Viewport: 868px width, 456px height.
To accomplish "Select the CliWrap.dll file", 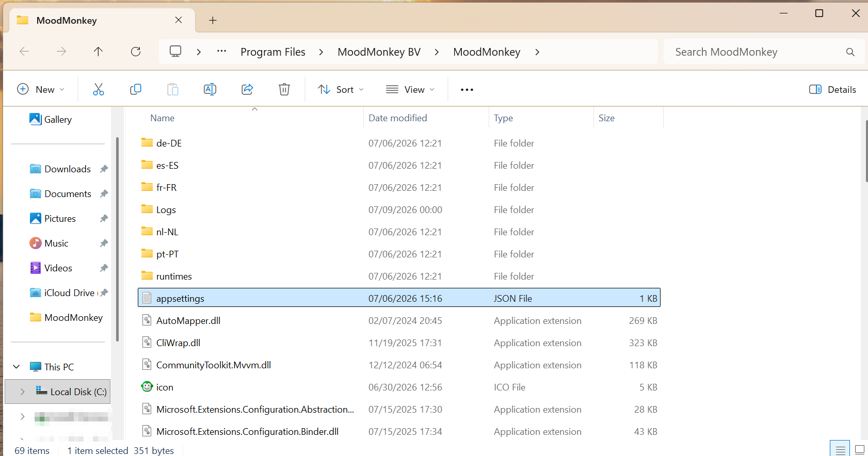I will [x=399, y=343].
